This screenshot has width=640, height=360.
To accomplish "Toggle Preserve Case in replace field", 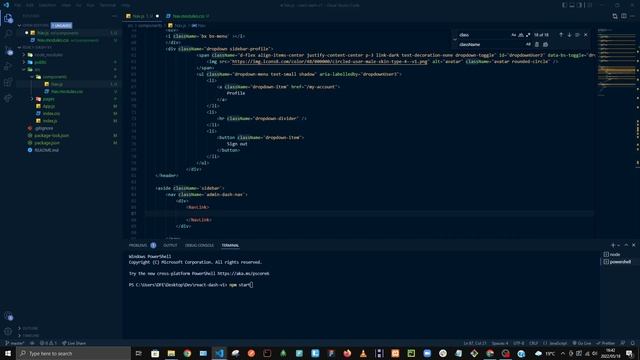I will [528, 44].
